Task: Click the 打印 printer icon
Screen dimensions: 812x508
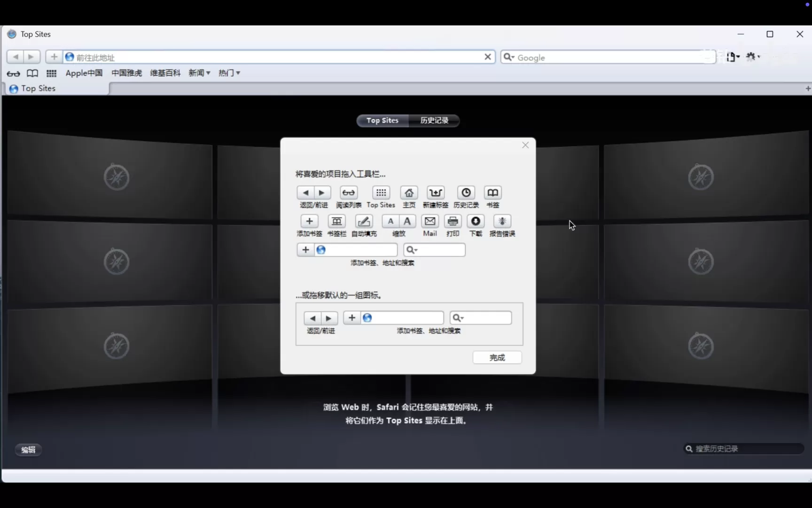Action: tap(452, 221)
